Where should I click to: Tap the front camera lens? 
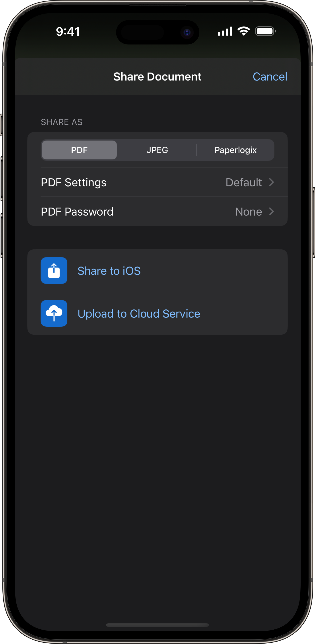[187, 32]
